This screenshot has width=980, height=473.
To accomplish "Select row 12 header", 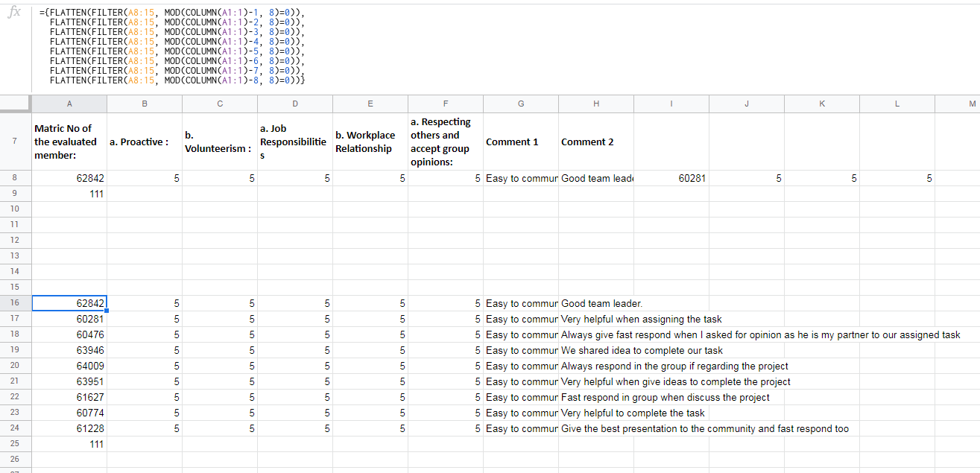I will tap(16, 241).
